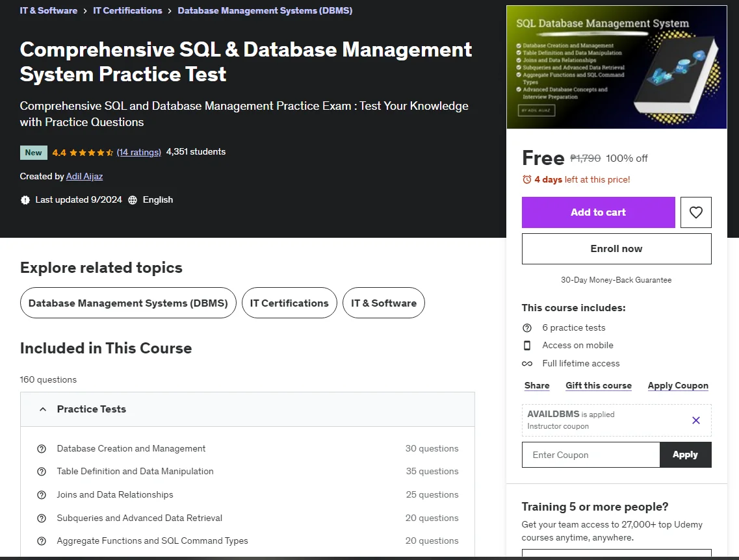Click the alarm clock icon near 4 days left
739x560 pixels.
[527, 179]
